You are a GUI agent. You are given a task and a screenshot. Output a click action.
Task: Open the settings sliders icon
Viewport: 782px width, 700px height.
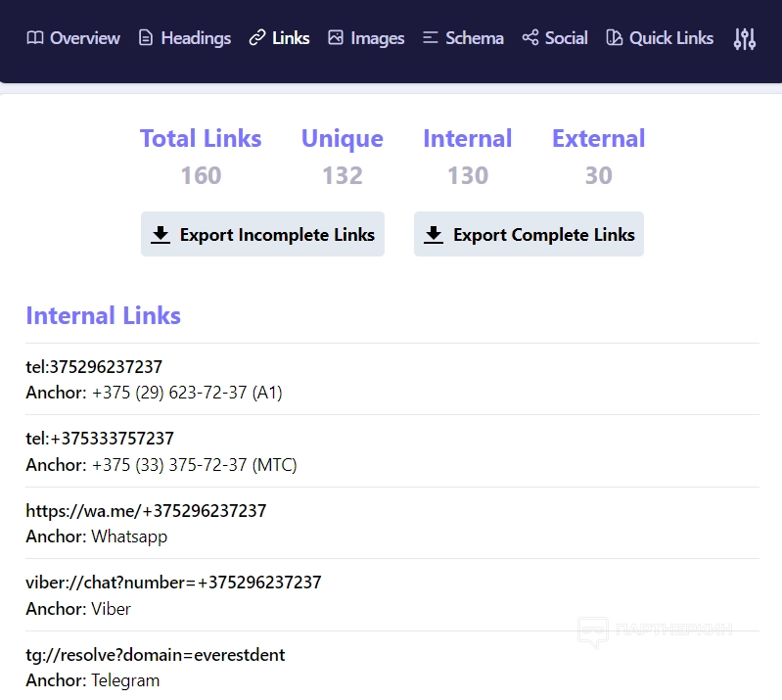tap(745, 38)
